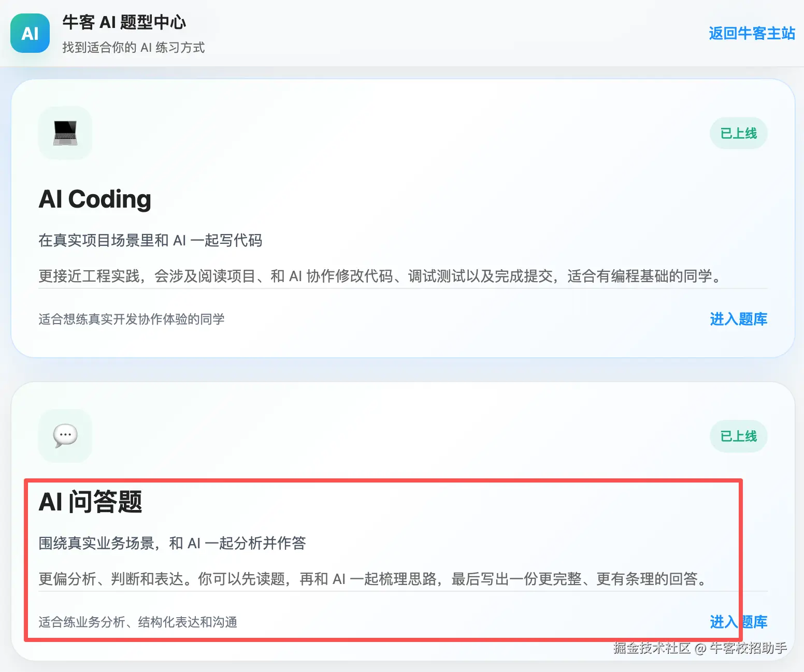
Task: Click 进入题库 on the AI Coding card
Action: pos(738,319)
